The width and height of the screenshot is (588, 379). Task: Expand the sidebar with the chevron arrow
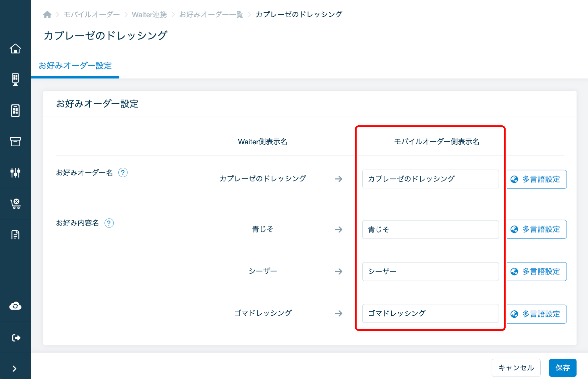(14, 369)
